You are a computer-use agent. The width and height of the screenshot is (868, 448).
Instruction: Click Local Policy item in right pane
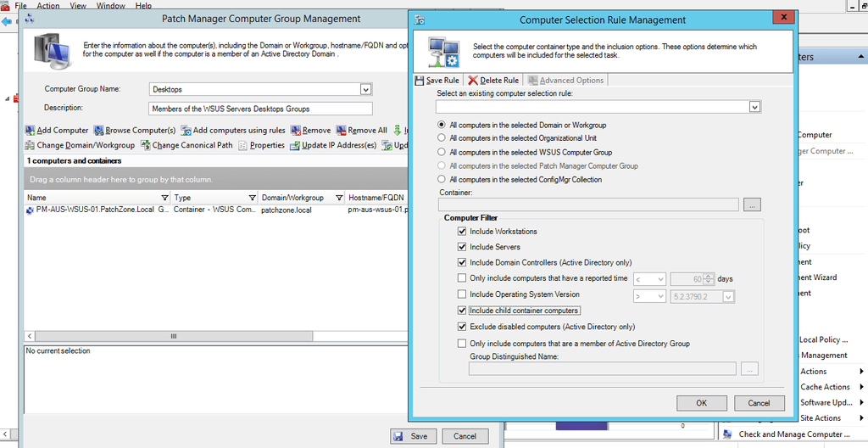pyautogui.click(x=824, y=340)
